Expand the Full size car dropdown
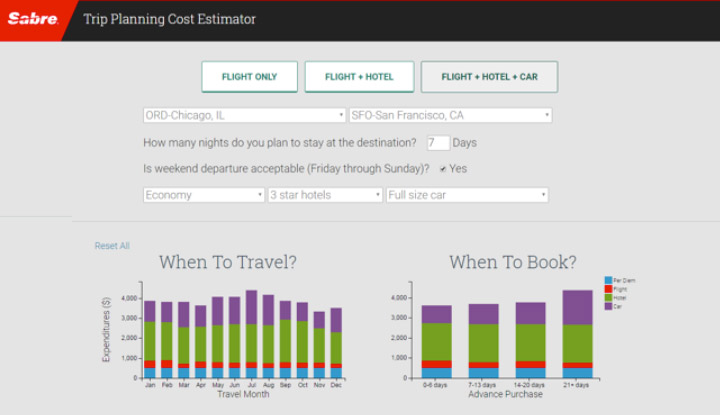This screenshot has width=720, height=415. click(x=467, y=195)
